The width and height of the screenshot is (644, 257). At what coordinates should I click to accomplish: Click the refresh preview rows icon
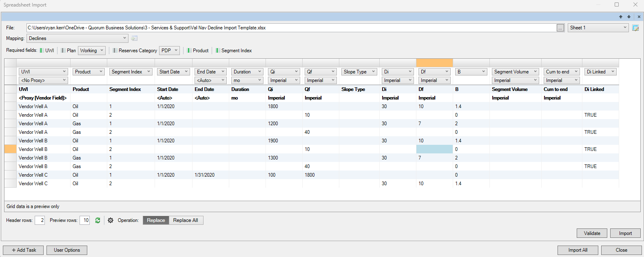click(97, 220)
